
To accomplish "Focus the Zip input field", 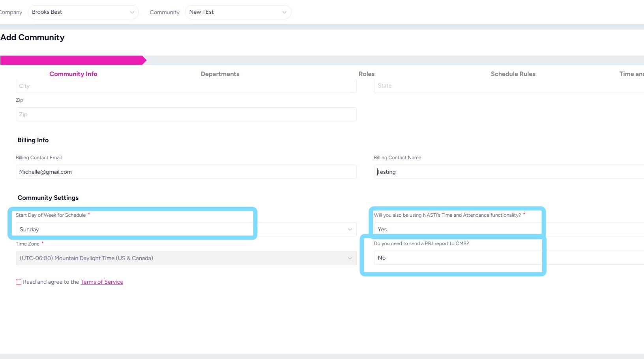I will (x=186, y=114).
